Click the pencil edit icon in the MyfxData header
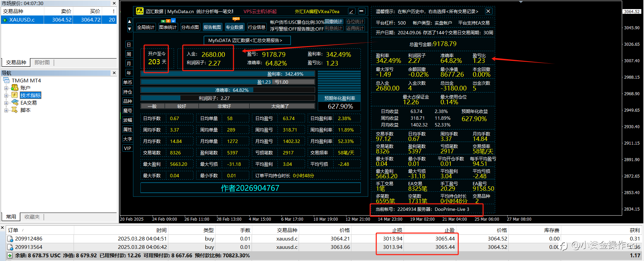The image size is (644, 261). [x=351, y=11]
